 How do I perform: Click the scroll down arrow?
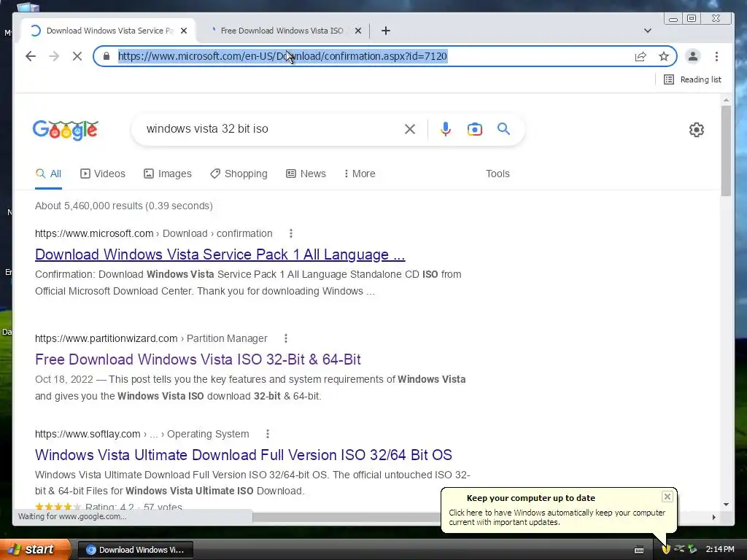click(726, 505)
